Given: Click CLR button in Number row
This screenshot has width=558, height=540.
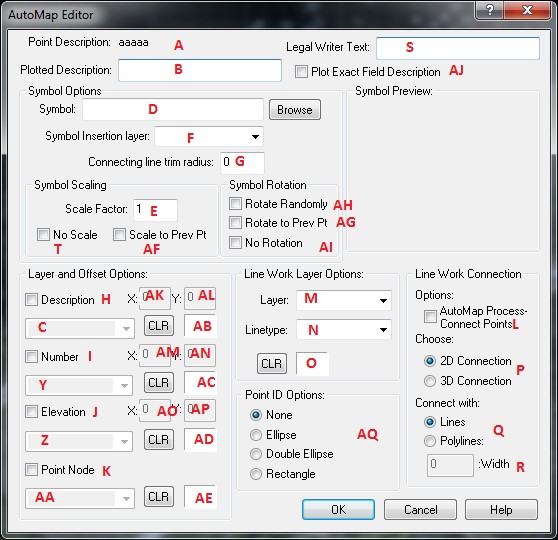Looking at the screenshot, I should click(159, 382).
